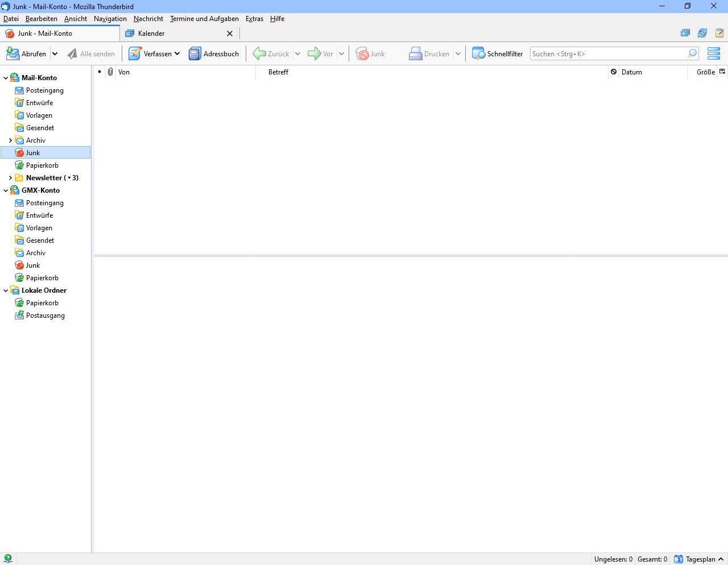The image size is (728, 565).
Task: Collapse the GMX-Konto account tree
Action: pos(6,190)
